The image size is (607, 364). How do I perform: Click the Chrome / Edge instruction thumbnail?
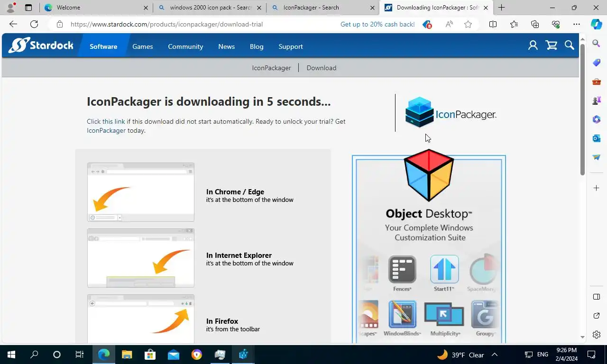click(x=141, y=192)
